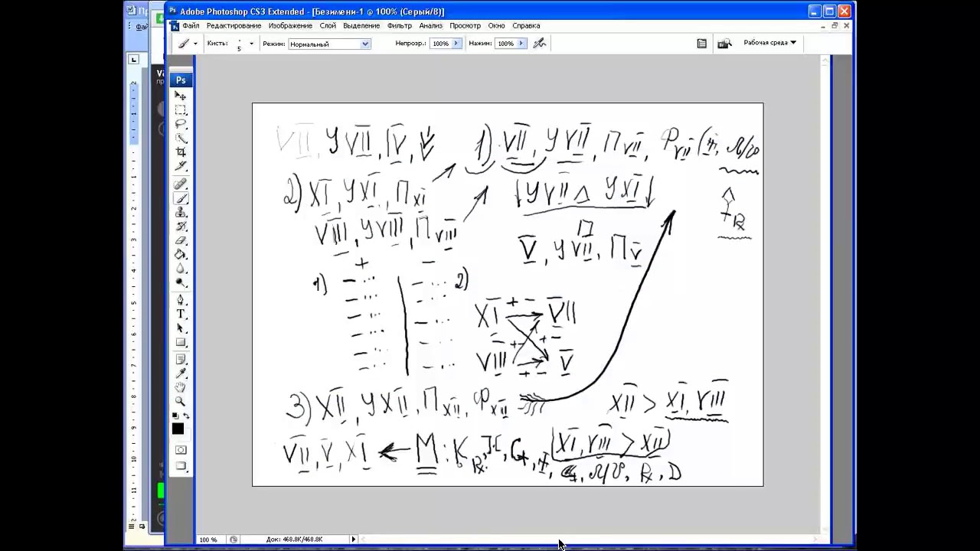Minimize the document window in menu bar

click(x=823, y=26)
